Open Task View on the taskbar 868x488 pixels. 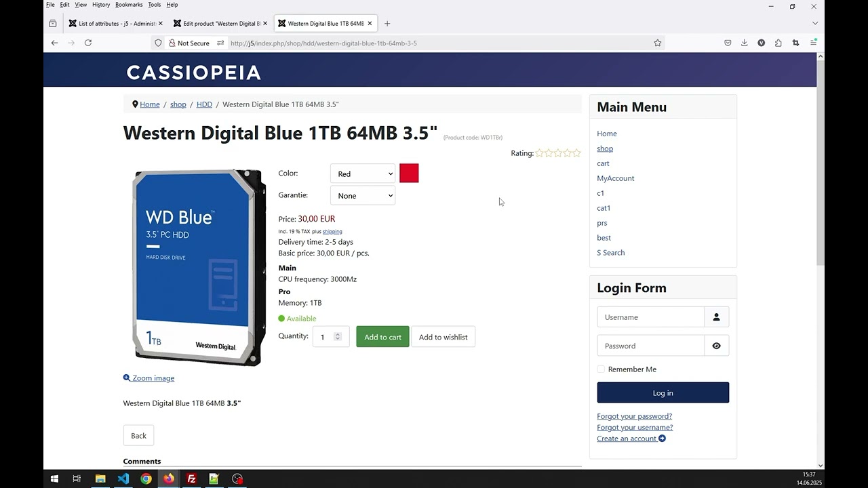click(x=77, y=479)
